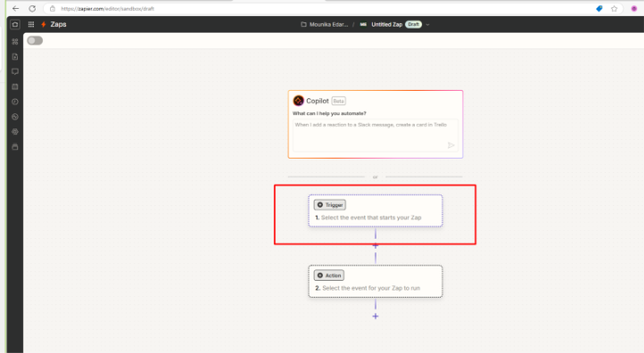Open the gear settings sidebar icon

click(15, 132)
